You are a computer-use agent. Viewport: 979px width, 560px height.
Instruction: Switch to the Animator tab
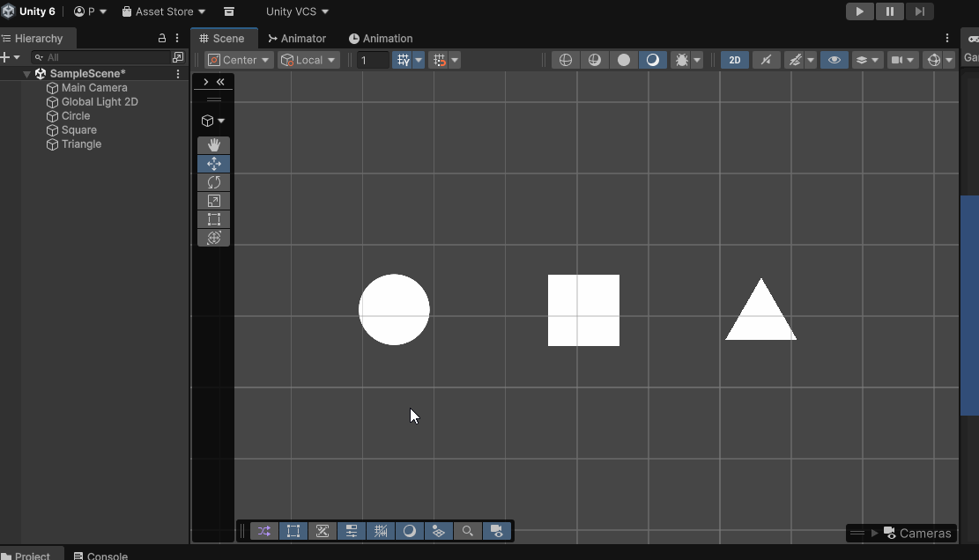point(297,38)
